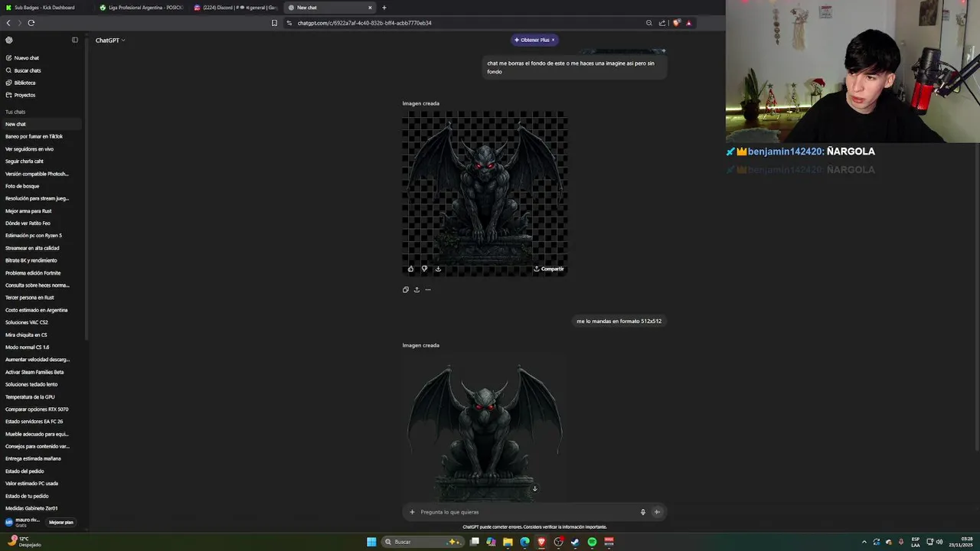Click the taskbar Buscar search box

423,542
